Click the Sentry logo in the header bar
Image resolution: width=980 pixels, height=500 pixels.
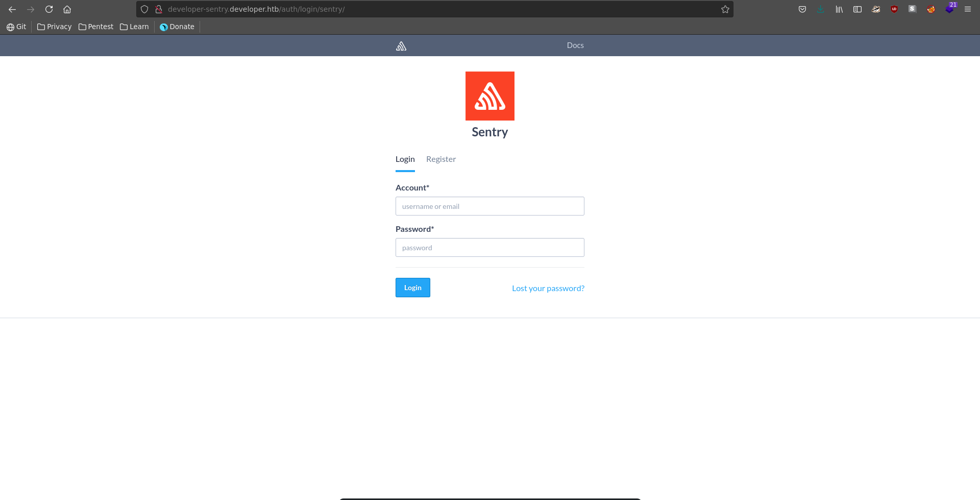401,46
